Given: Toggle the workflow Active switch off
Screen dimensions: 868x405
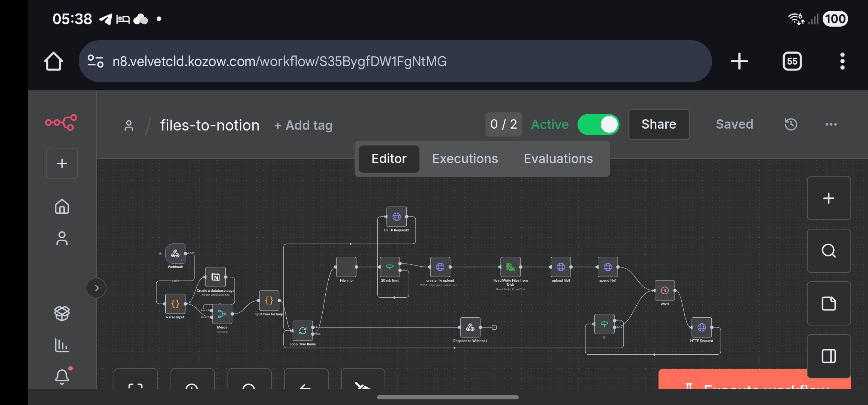Looking at the screenshot, I should 598,124.
